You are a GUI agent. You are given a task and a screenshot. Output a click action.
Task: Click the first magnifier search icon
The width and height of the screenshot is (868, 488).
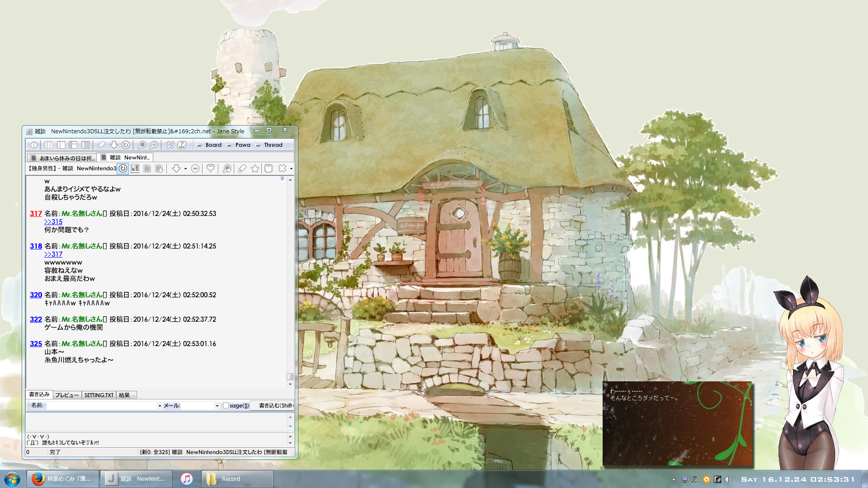[x=142, y=145]
